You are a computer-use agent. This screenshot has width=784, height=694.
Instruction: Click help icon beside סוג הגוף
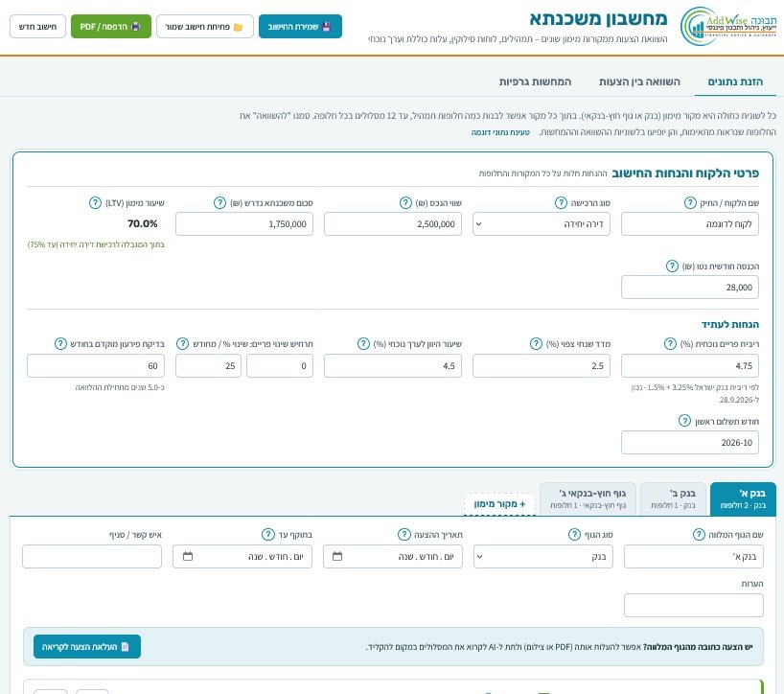pyautogui.click(x=574, y=535)
